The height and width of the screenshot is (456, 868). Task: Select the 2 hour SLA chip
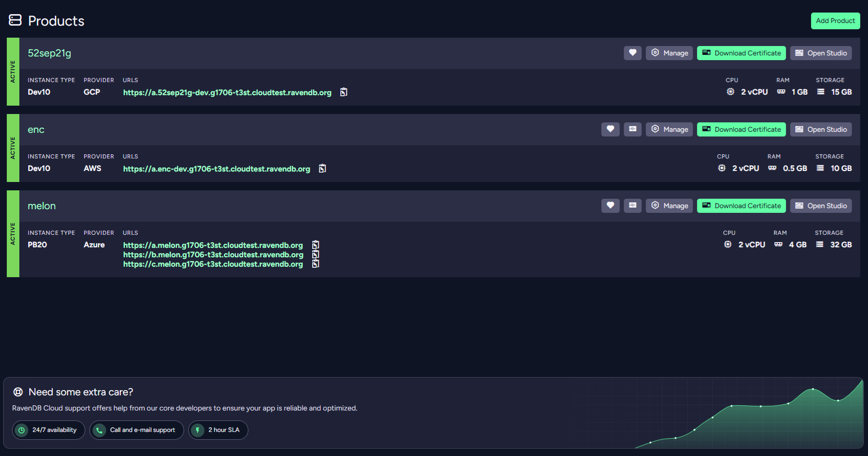[x=218, y=430]
